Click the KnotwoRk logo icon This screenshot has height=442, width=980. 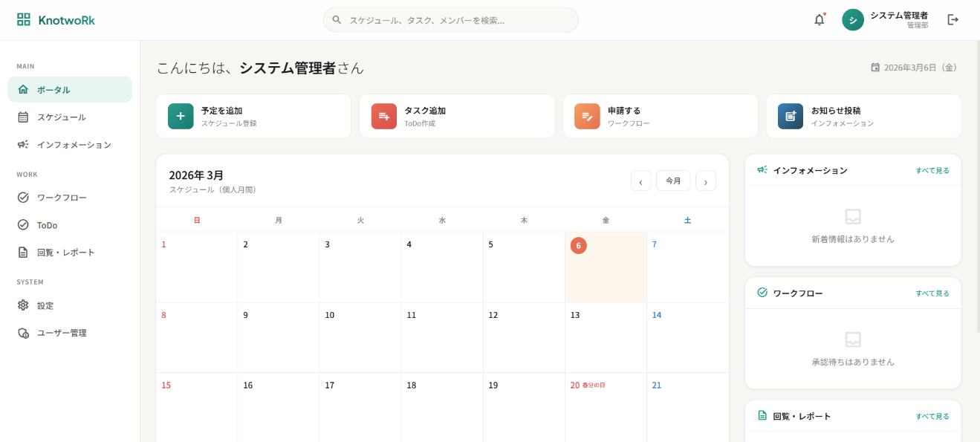tap(24, 20)
